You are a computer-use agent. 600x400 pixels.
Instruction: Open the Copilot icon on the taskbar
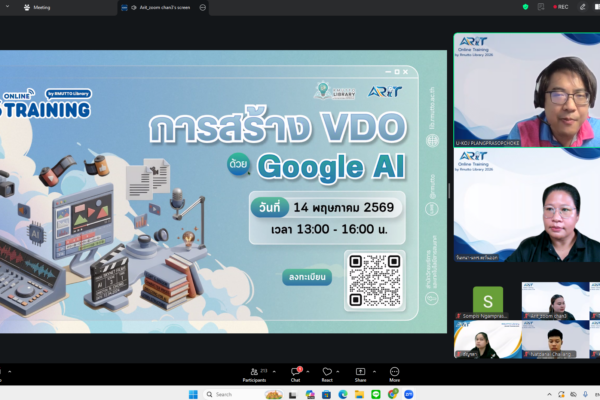[x=310, y=394]
